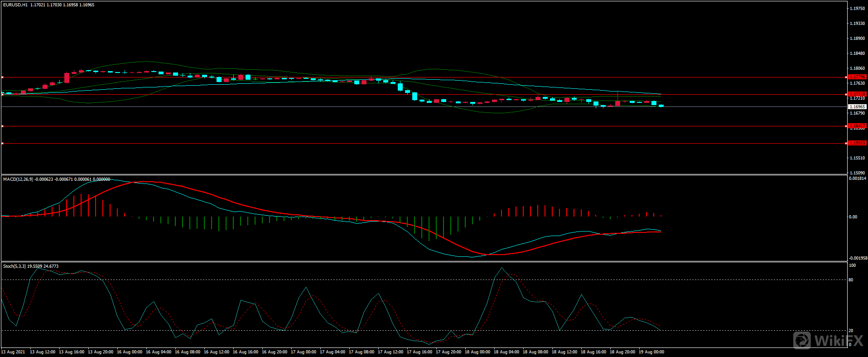Click the left handle of 1.15933 line
The height and width of the screenshot is (357, 868).
click(x=2, y=144)
